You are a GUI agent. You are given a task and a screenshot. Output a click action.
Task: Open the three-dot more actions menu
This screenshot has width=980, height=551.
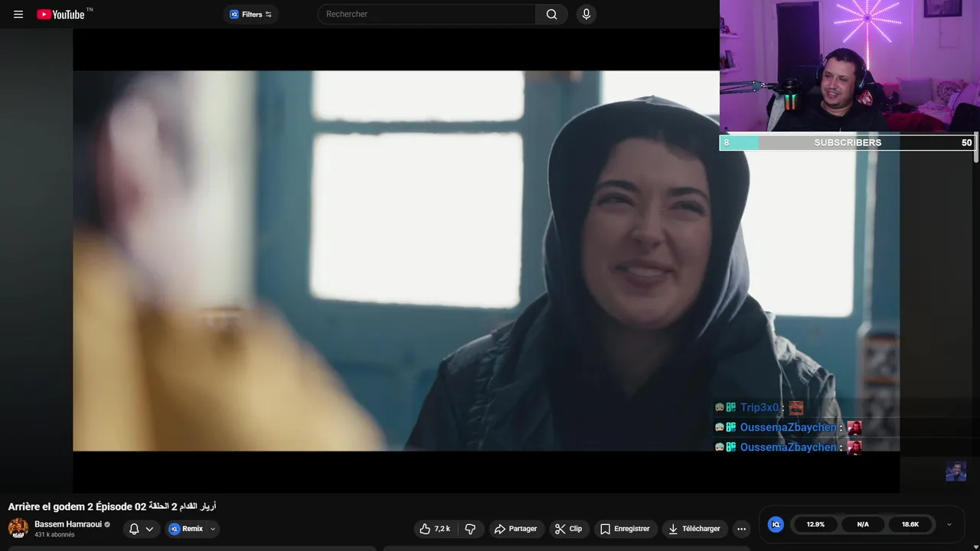[x=741, y=529]
